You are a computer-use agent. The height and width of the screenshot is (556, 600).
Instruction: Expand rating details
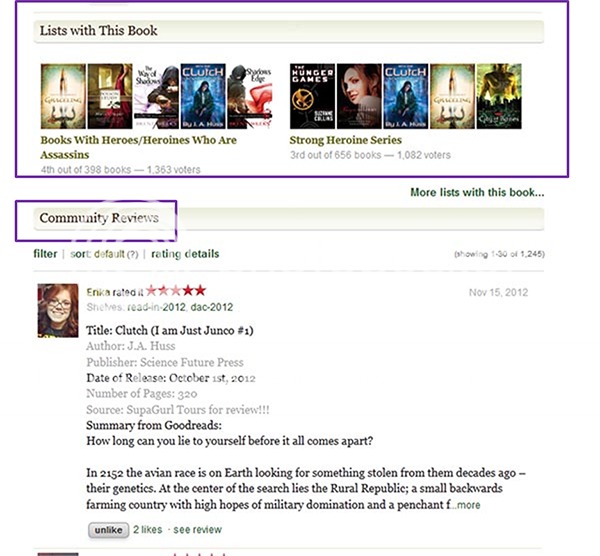(185, 254)
